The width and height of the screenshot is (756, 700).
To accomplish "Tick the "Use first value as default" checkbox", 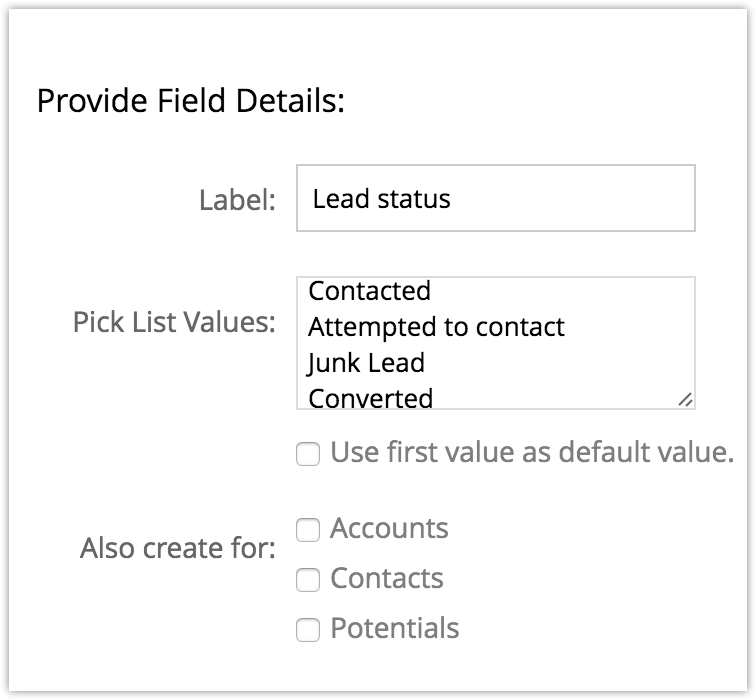I will point(309,454).
